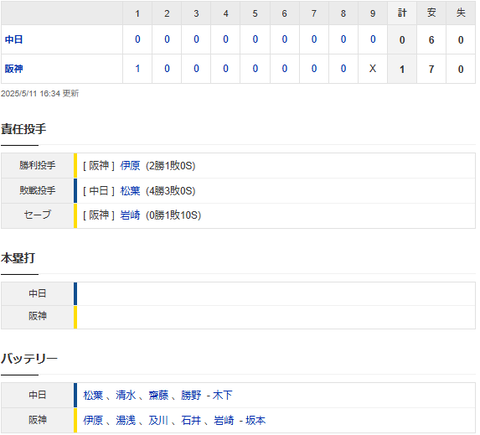Open the 阪神 team link in scoreboard
This screenshot has width=480, height=435.
(14, 69)
